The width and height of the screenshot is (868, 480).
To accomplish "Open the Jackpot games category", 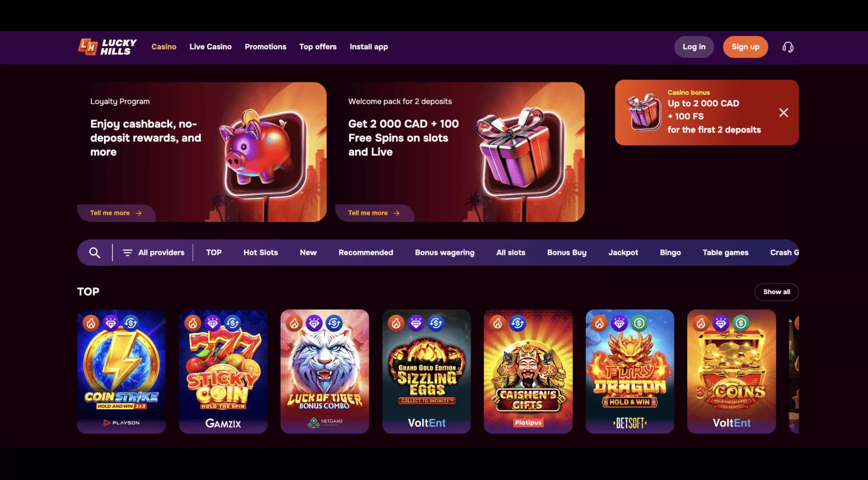I will click(x=623, y=253).
